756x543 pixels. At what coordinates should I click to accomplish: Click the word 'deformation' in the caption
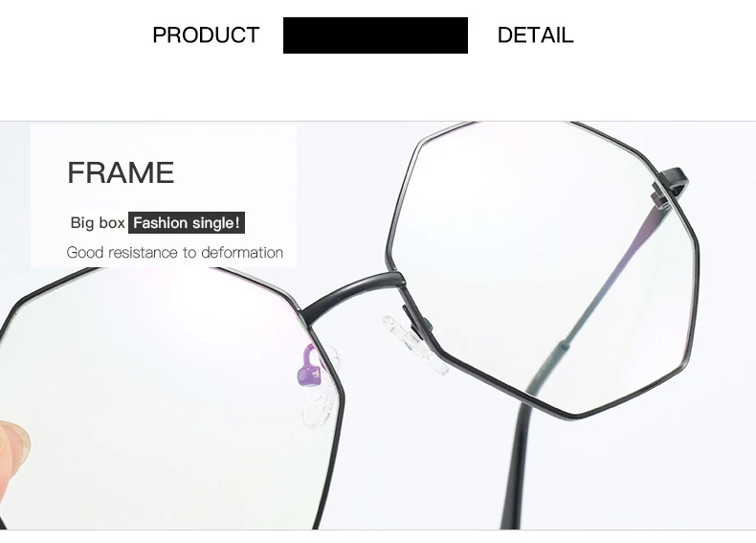pos(242,253)
